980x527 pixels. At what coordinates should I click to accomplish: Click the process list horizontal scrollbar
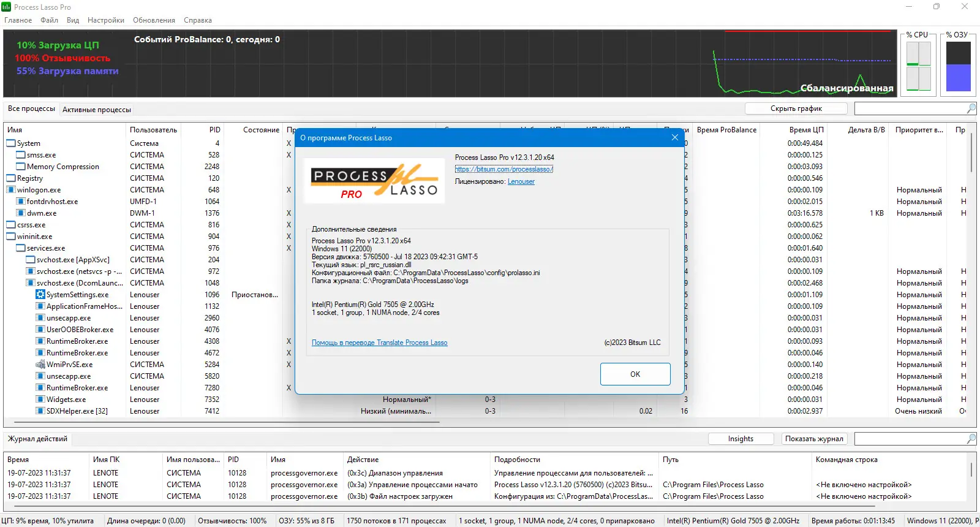pos(227,422)
